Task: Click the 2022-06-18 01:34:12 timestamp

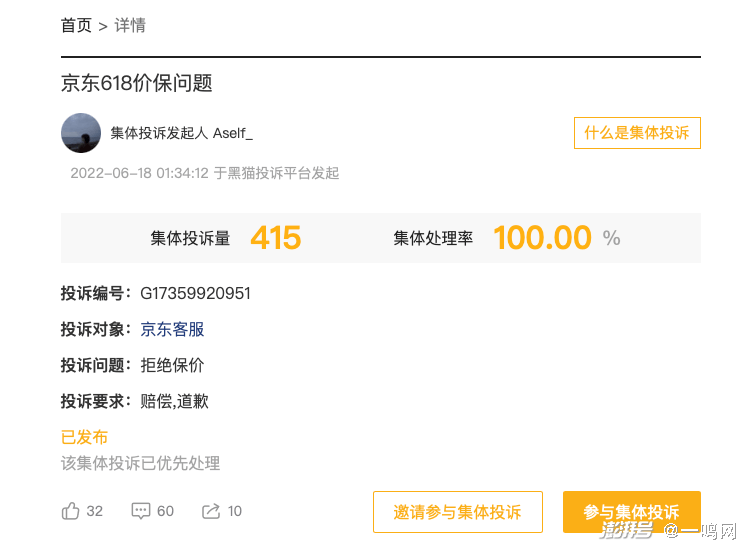Action: [x=139, y=173]
